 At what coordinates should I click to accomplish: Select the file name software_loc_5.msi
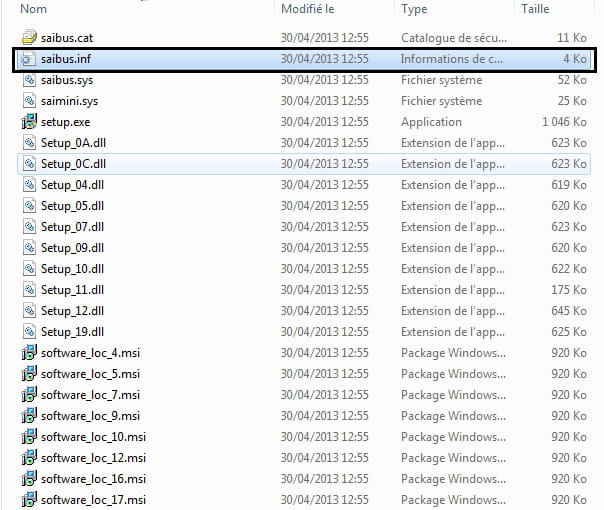pyautogui.click(x=91, y=374)
